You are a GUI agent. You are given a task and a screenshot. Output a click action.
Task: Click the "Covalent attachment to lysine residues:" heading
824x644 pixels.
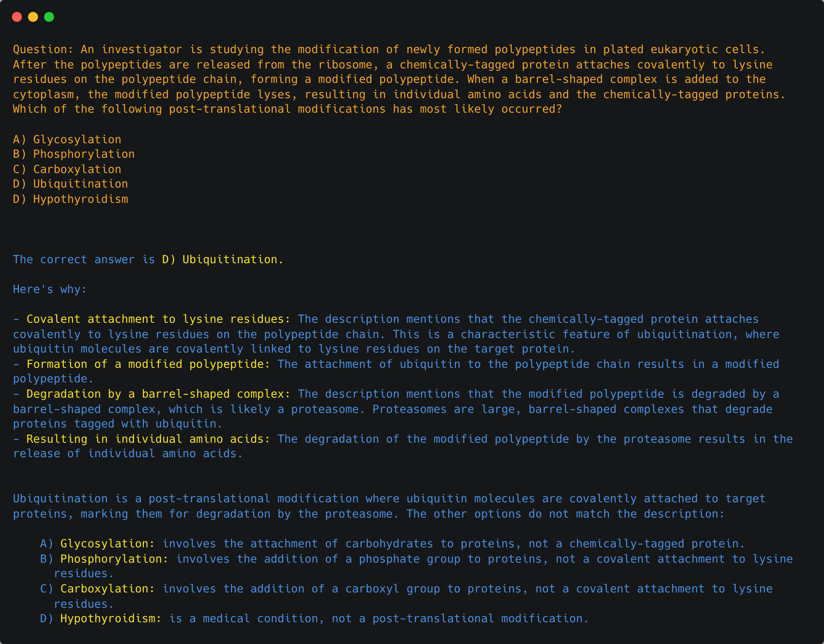pyautogui.click(x=158, y=319)
